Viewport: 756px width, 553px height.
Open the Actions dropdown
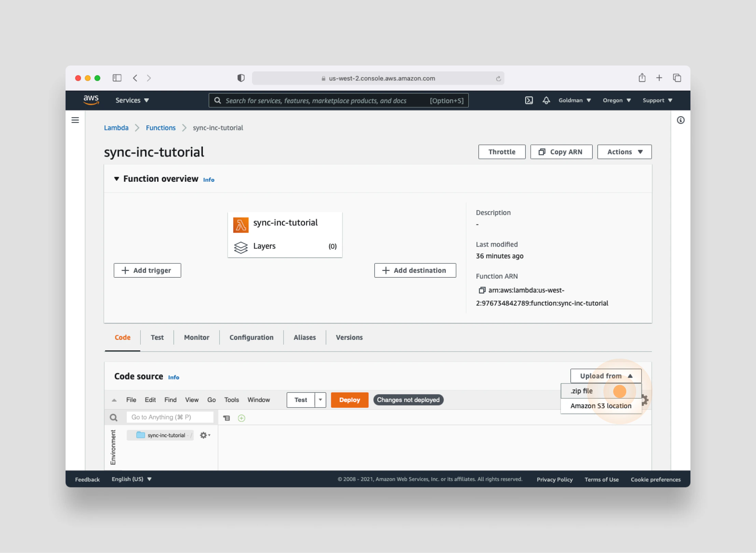pyautogui.click(x=624, y=152)
